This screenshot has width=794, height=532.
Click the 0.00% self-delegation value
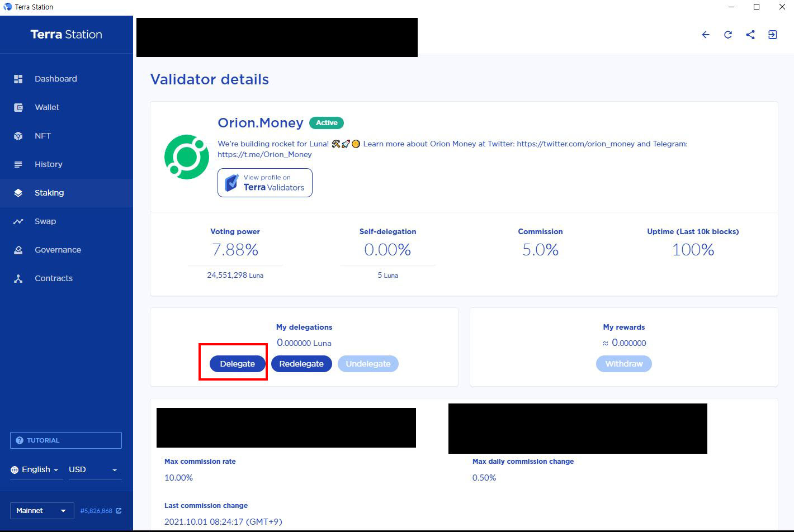pyautogui.click(x=387, y=250)
